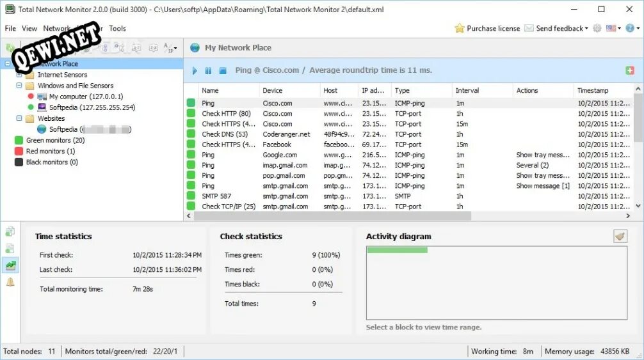Click the second document icon in bottom sidebar
The height and width of the screenshot is (360, 644).
point(10,249)
